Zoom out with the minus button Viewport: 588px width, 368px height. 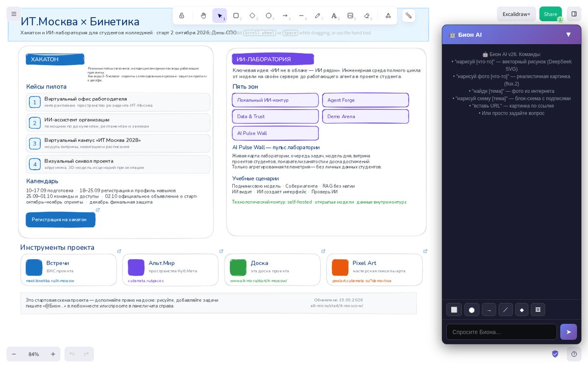14,354
